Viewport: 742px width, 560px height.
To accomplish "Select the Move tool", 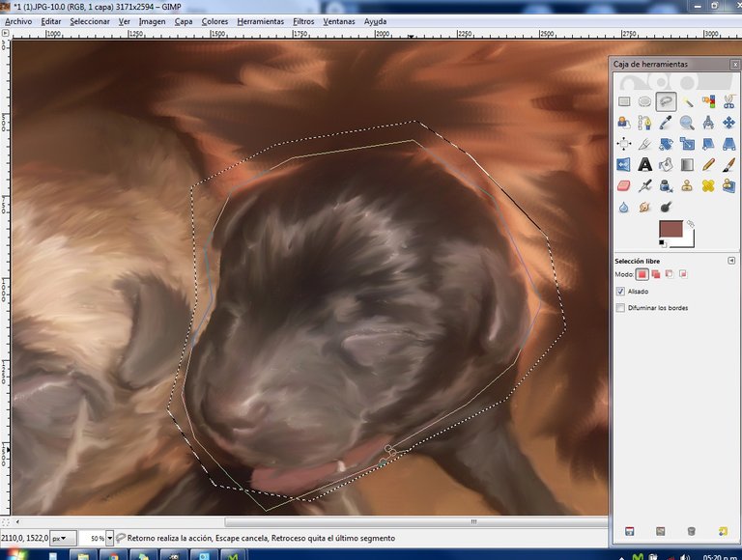I will pyautogui.click(x=729, y=123).
